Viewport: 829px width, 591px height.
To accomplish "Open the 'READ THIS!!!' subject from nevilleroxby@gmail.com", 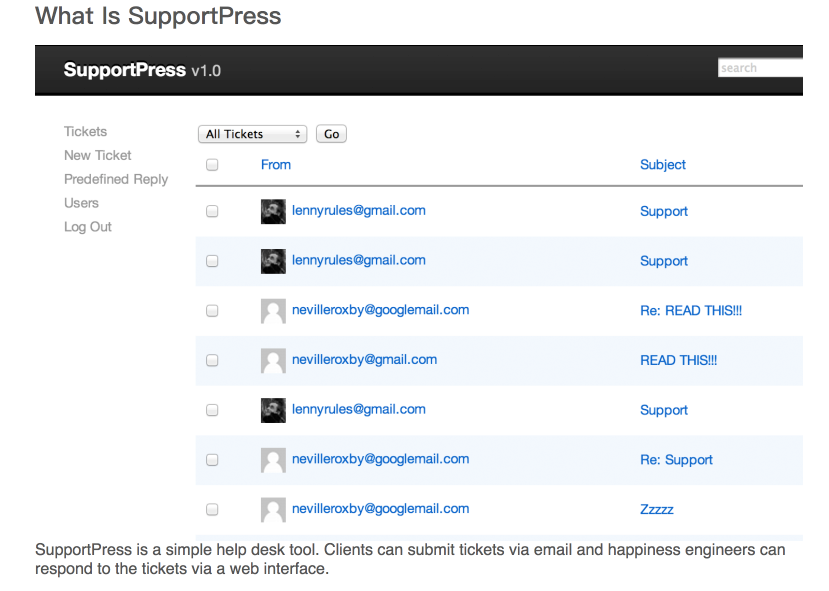I will tap(678, 361).
